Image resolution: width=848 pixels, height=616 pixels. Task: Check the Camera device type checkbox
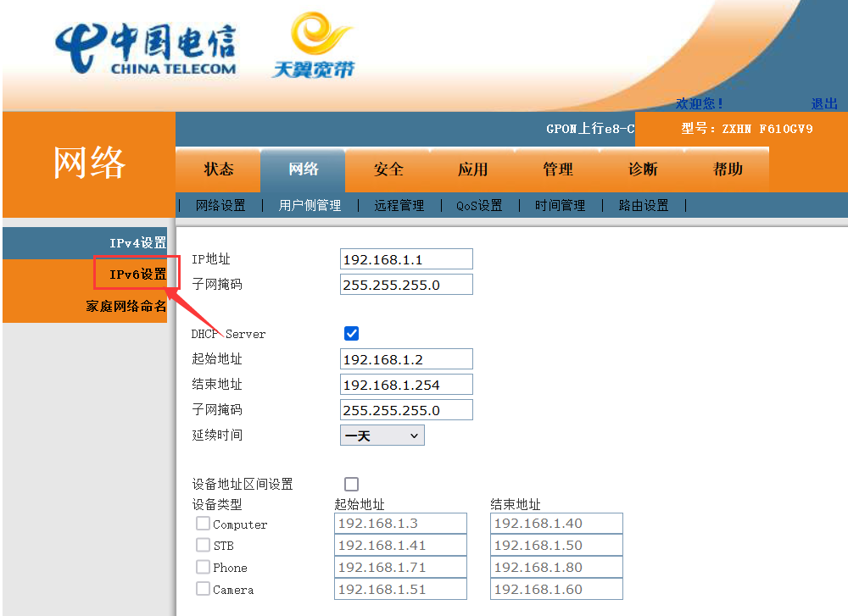point(204,588)
